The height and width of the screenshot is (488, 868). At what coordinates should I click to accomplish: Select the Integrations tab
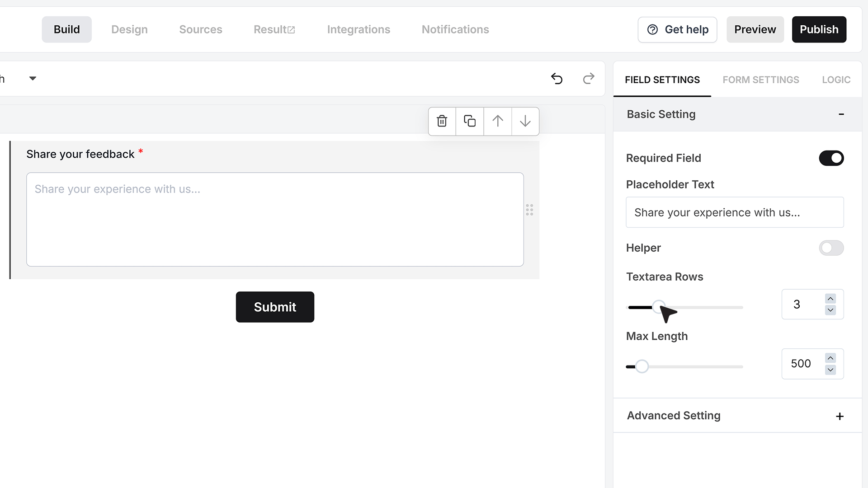tap(359, 29)
